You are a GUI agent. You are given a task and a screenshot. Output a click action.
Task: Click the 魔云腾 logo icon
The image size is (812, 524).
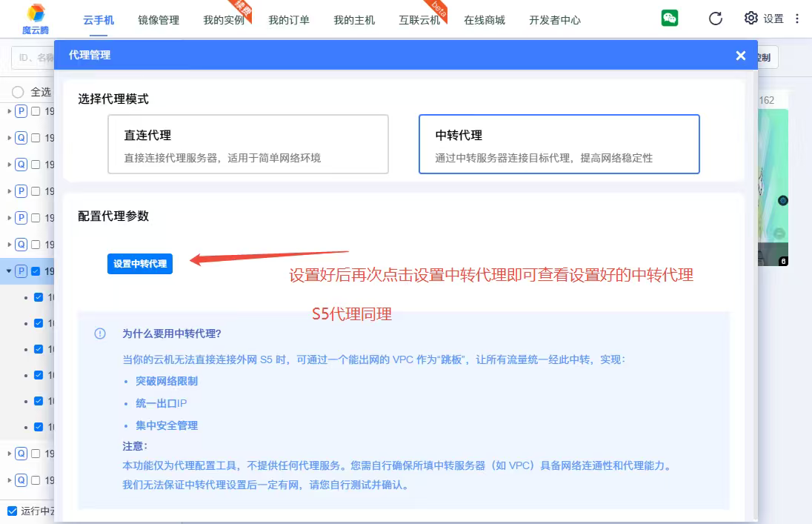click(x=35, y=13)
